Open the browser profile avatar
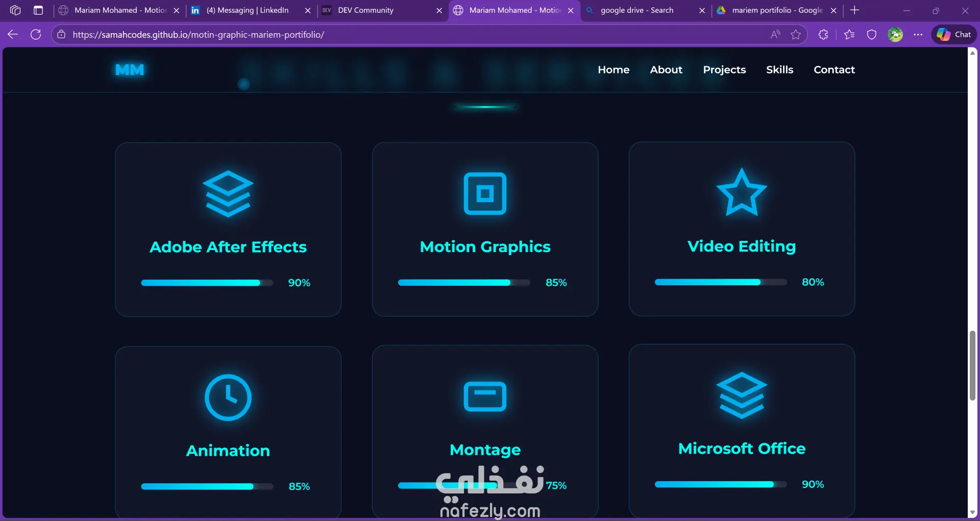 (895, 34)
